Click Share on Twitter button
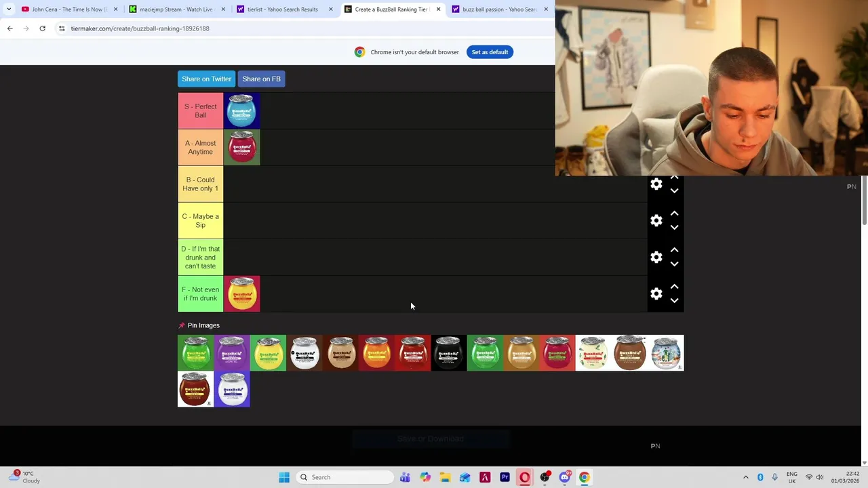Screen dimensions: 868x488 coord(206,79)
